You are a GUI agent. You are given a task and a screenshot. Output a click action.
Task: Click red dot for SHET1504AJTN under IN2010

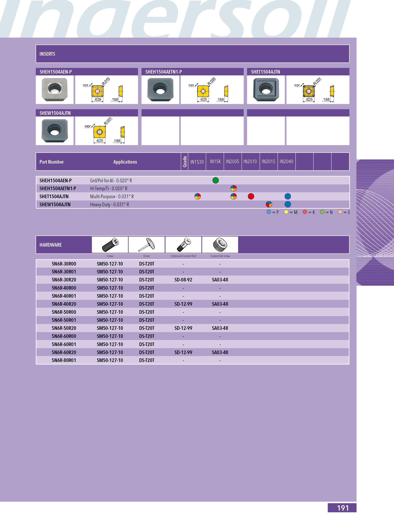[251, 196]
